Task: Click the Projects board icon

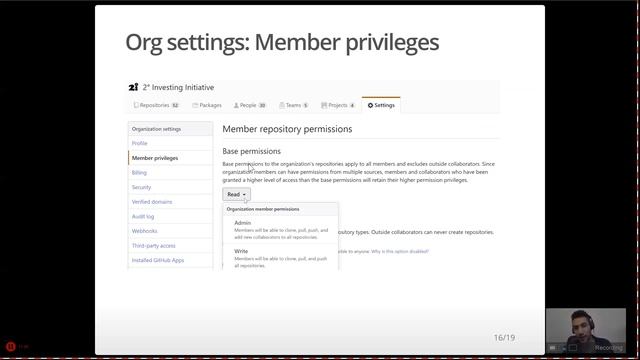Action: 324,105
